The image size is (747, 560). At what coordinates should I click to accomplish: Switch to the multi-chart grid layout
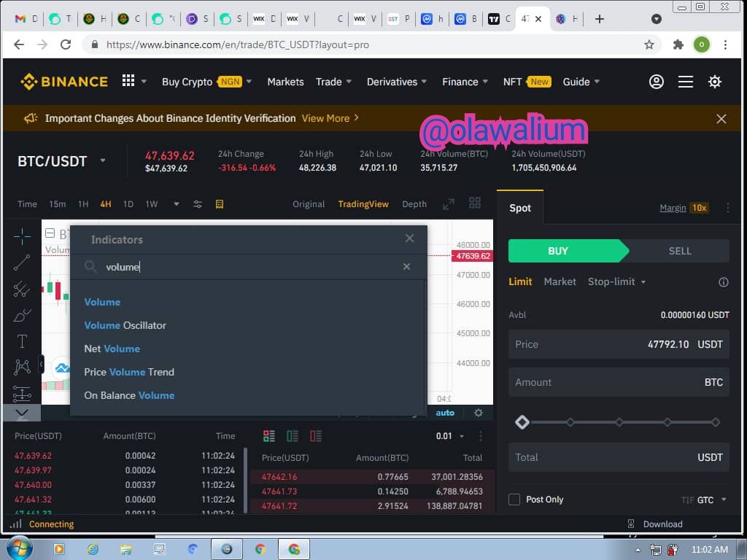[x=474, y=203]
